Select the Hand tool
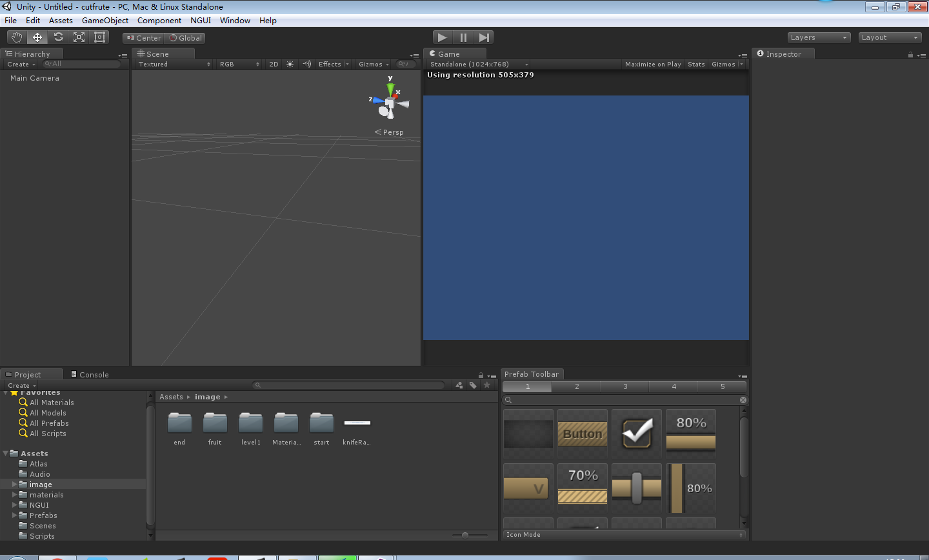The height and width of the screenshot is (560, 929). pyautogui.click(x=17, y=37)
